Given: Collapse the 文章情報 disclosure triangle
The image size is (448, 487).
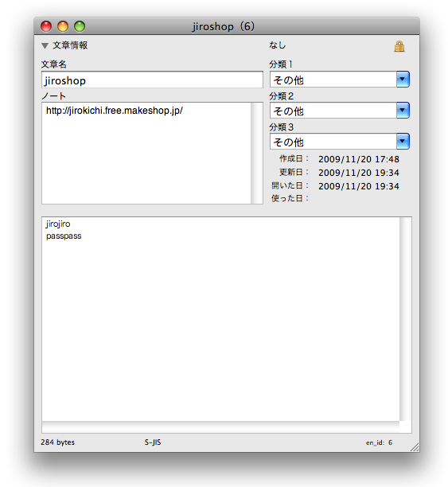Looking at the screenshot, I should point(45,46).
